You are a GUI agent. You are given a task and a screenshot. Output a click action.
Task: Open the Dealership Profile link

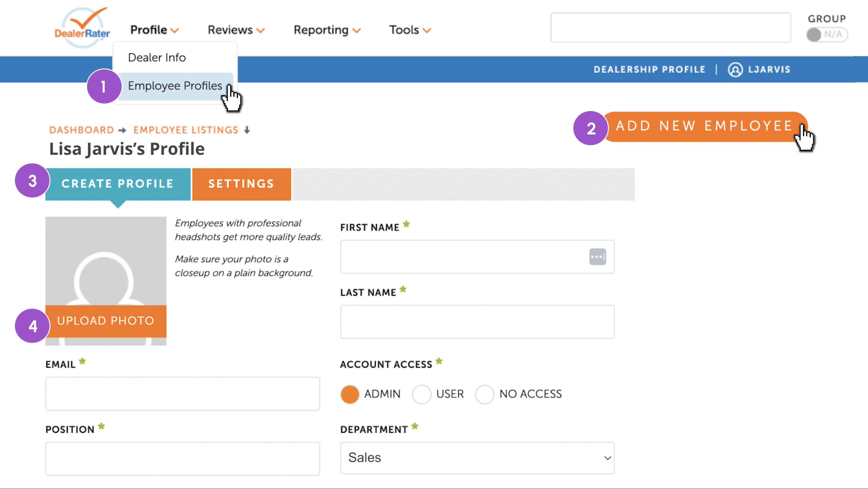[x=649, y=70]
